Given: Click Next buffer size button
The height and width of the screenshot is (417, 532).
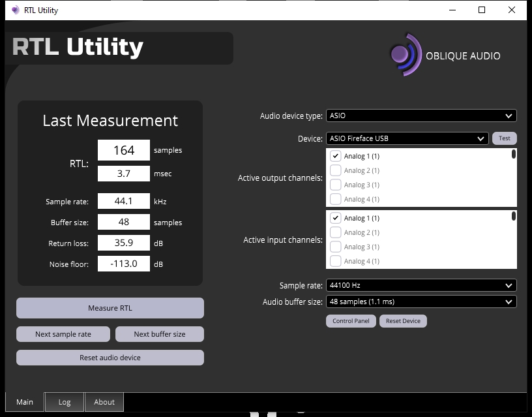Looking at the screenshot, I should point(160,334).
